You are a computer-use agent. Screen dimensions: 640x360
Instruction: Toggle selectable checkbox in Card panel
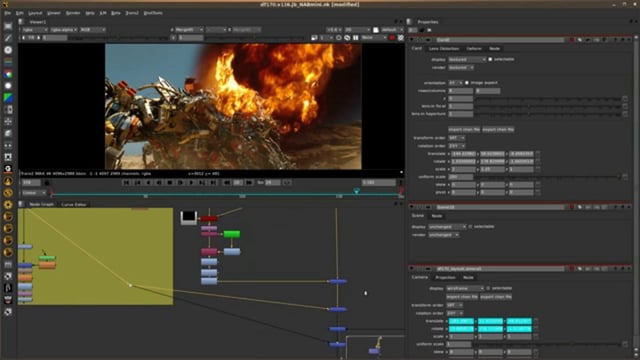pos(490,59)
